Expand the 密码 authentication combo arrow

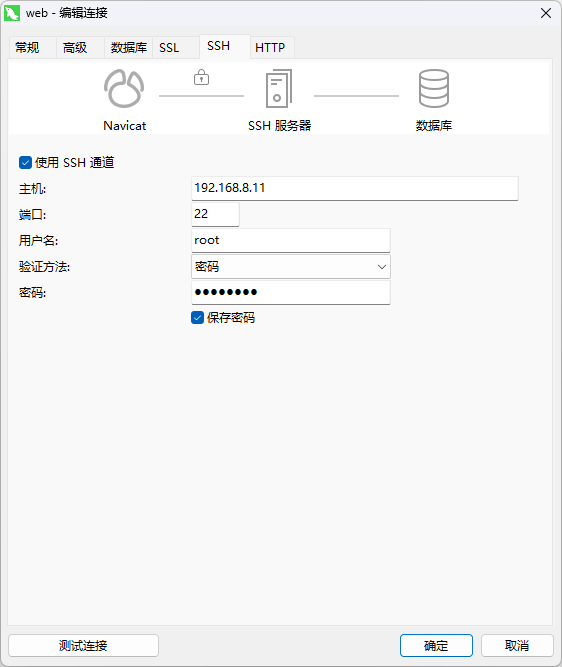[x=382, y=267]
